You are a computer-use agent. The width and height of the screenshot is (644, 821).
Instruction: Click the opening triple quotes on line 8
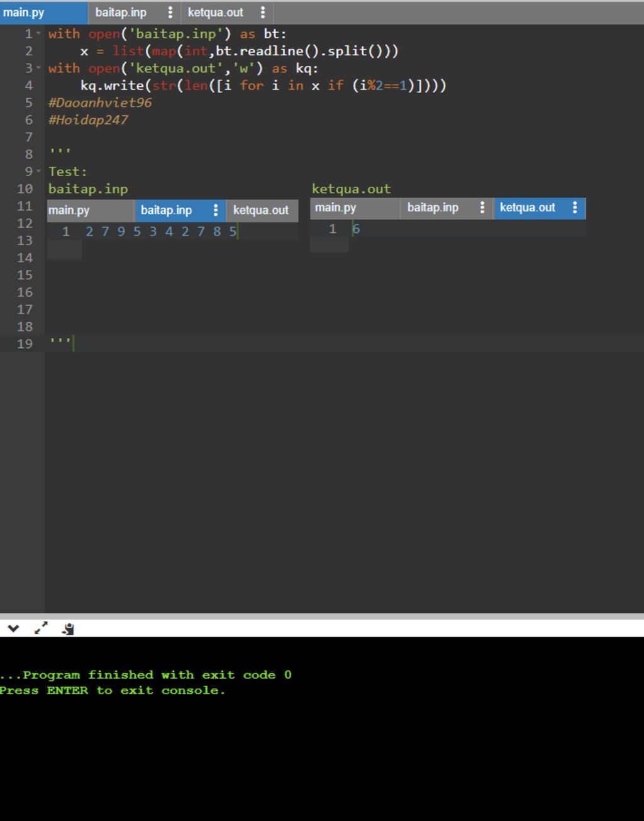click(x=60, y=151)
